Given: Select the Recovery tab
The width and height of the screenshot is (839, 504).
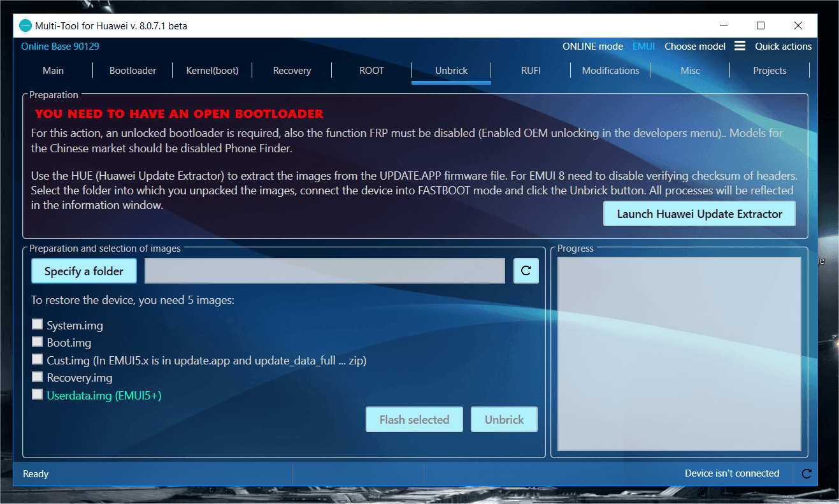Looking at the screenshot, I should pyautogui.click(x=292, y=71).
